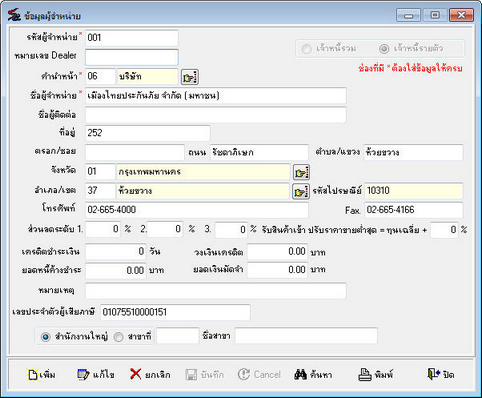The height and width of the screenshot is (398, 482).
Task: Click the district code field 37
Action: (x=100, y=191)
